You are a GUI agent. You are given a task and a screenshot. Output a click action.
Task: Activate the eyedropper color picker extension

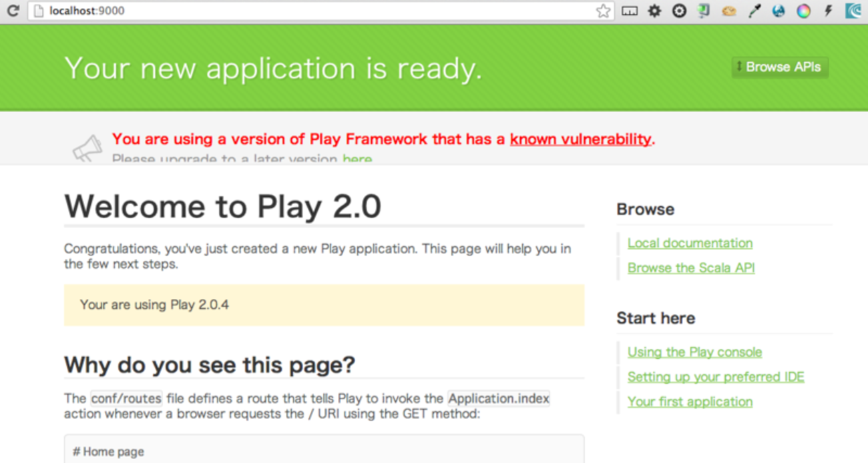pyautogui.click(x=754, y=11)
